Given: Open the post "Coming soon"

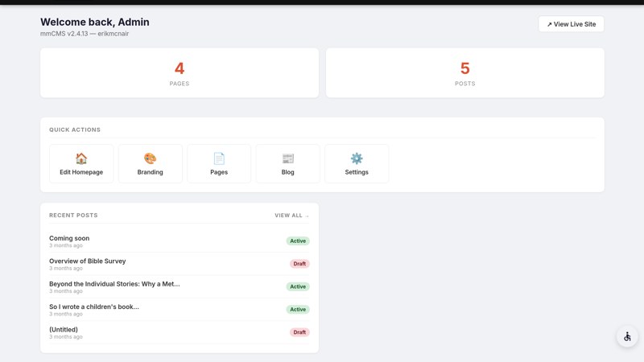Looking at the screenshot, I should pyautogui.click(x=69, y=238).
